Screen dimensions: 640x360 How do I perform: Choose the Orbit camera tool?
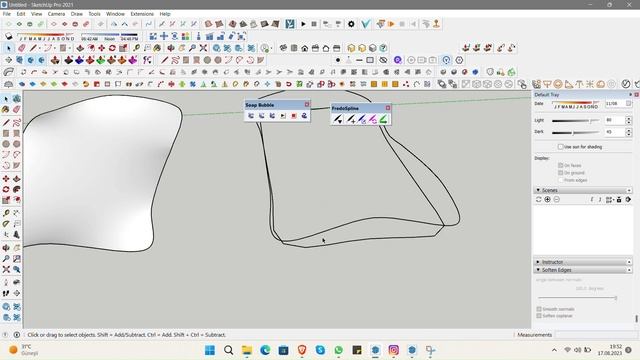click(171, 48)
